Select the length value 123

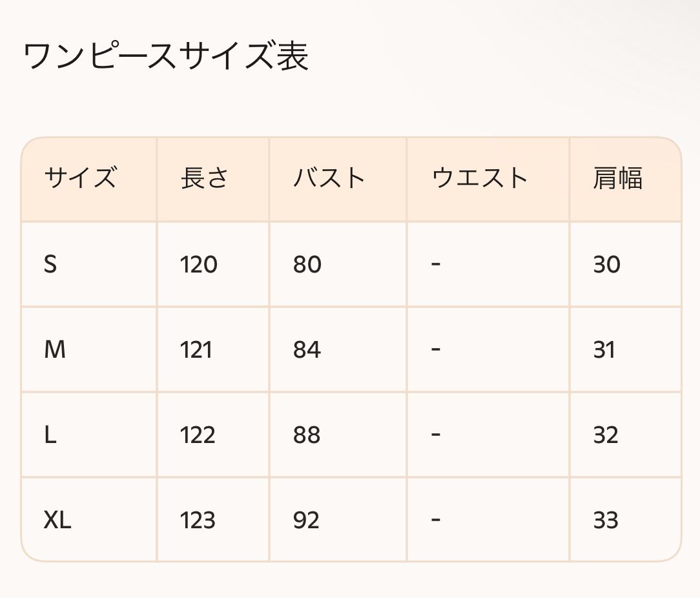[198, 520]
